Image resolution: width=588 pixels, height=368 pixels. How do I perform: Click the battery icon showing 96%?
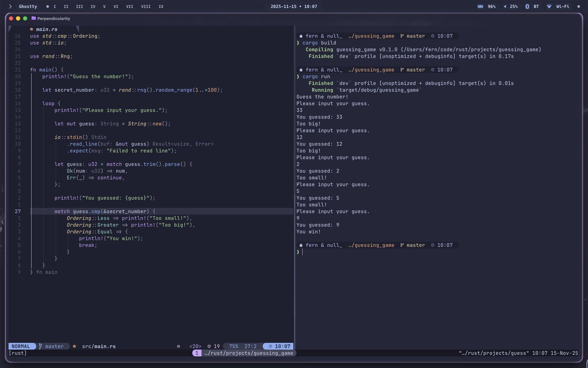[480, 7]
